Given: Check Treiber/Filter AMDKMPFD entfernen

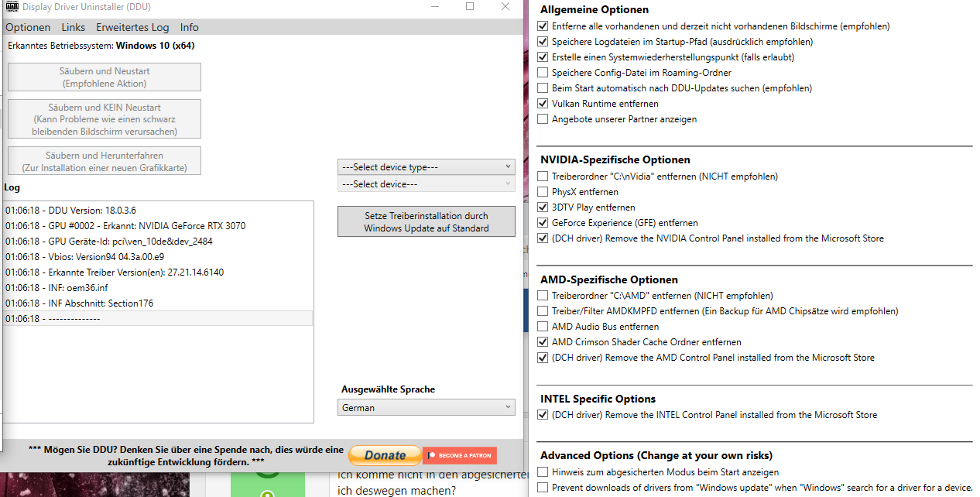Looking at the screenshot, I should click(543, 311).
